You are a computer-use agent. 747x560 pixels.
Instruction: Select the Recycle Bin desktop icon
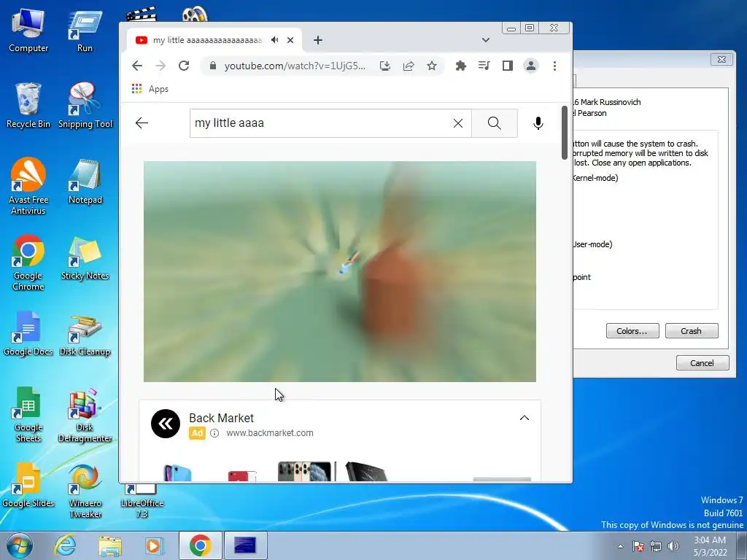pos(28,106)
